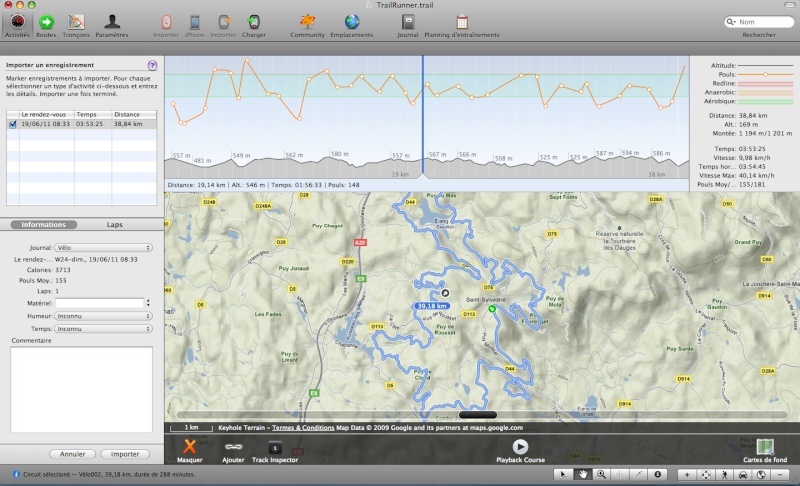This screenshot has height=486, width=800.
Task: Uncheck the 19/06/11 08:33 recording checkbox
Action: tap(13, 124)
